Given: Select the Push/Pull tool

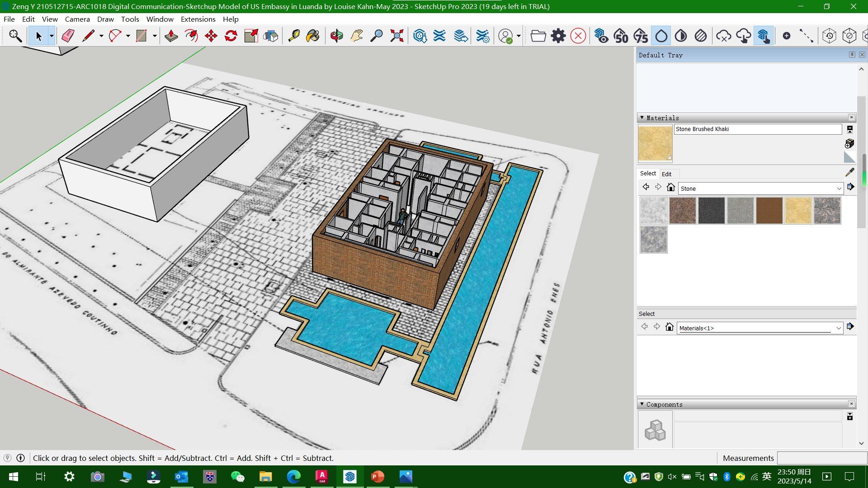Looking at the screenshot, I should coord(171,36).
